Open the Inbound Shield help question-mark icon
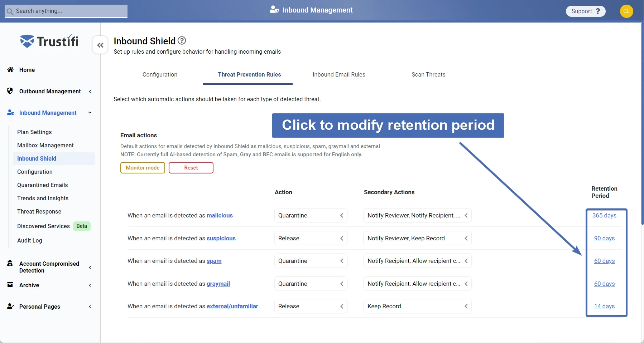 [182, 40]
